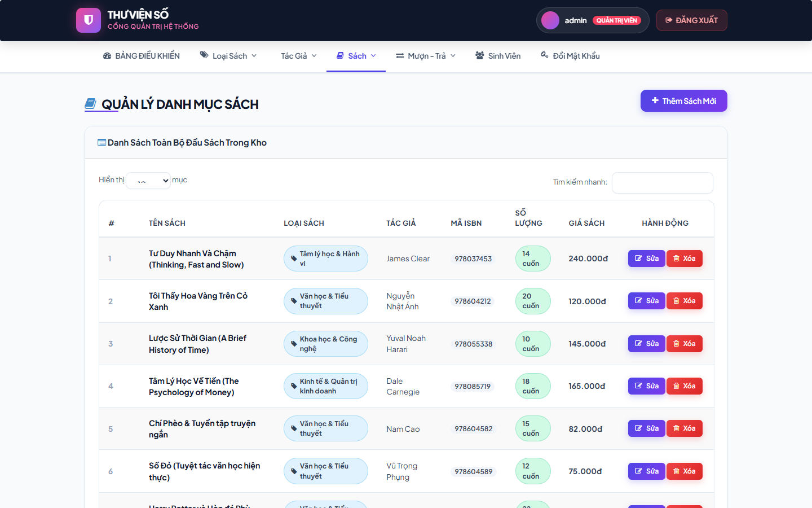Open Loại Sách dropdown menu
The width and height of the screenshot is (812, 508).
pos(228,56)
